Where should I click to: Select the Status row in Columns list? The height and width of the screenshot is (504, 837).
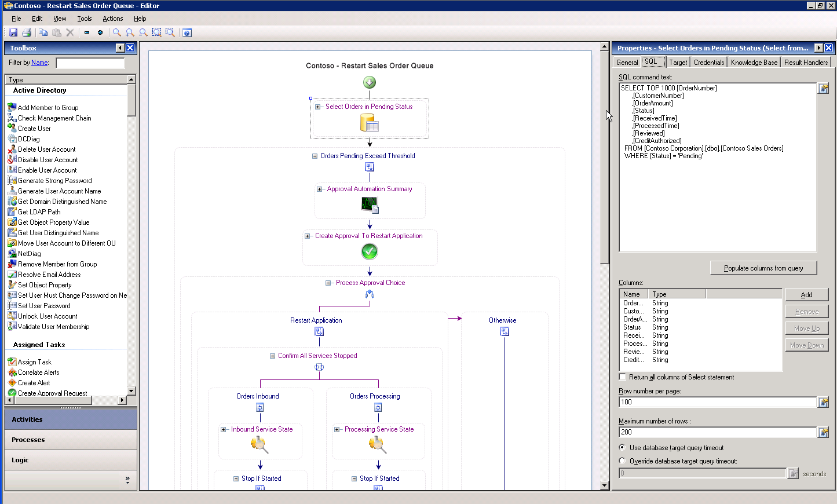pyautogui.click(x=701, y=327)
